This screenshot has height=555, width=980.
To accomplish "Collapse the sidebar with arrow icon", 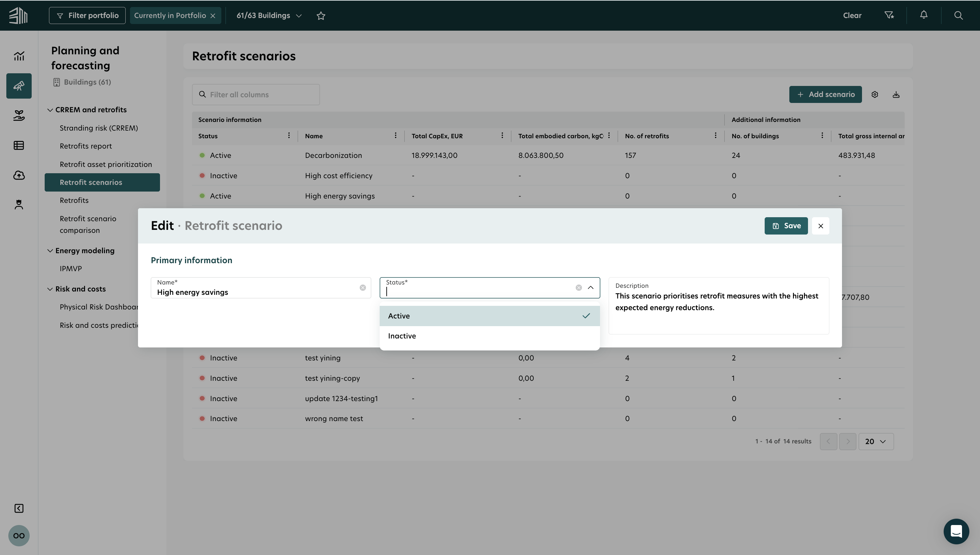I will [x=19, y=508].
